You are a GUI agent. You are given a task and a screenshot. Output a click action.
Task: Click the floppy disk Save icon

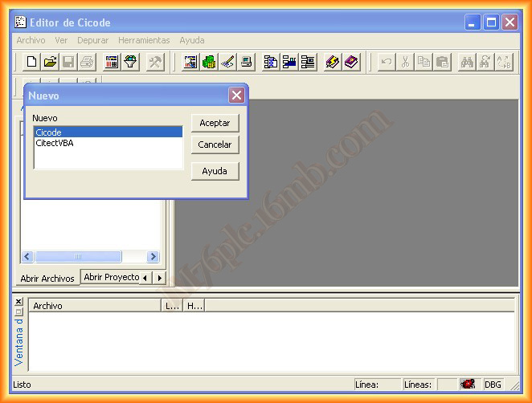point(68,62)
